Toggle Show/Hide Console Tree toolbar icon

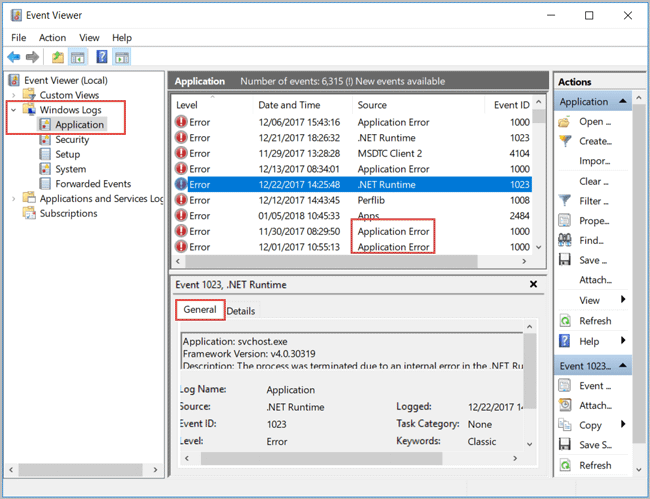coord(78,57)
